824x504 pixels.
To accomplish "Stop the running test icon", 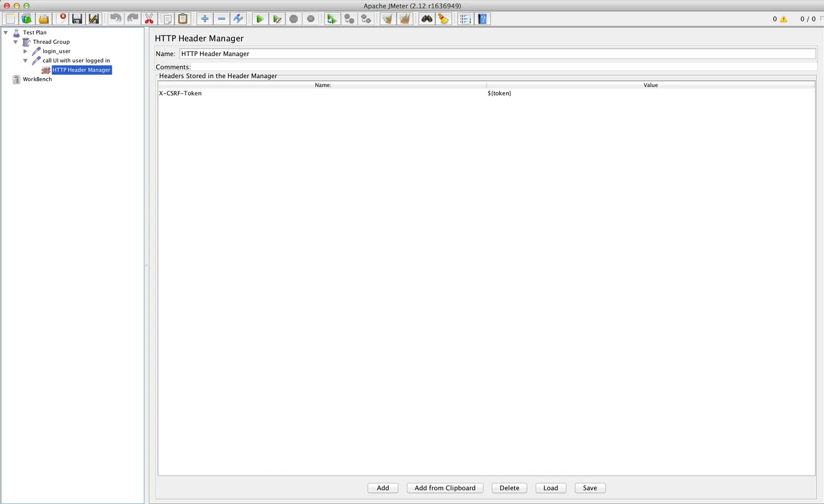I will coord(294,19).
